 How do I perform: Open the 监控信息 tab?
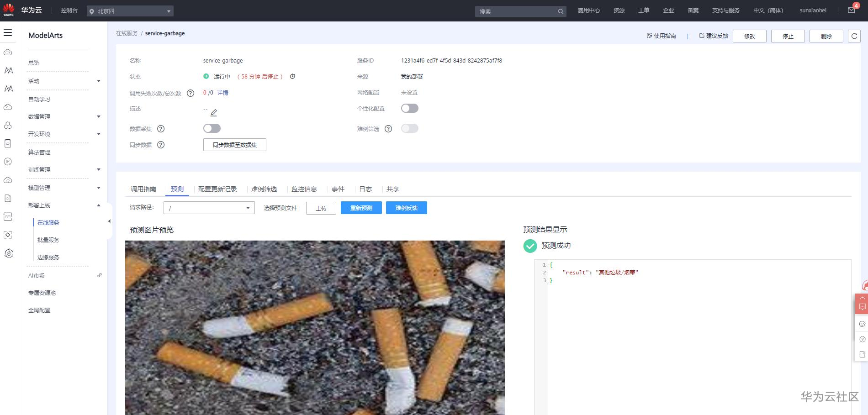click(x=304, y=189)
